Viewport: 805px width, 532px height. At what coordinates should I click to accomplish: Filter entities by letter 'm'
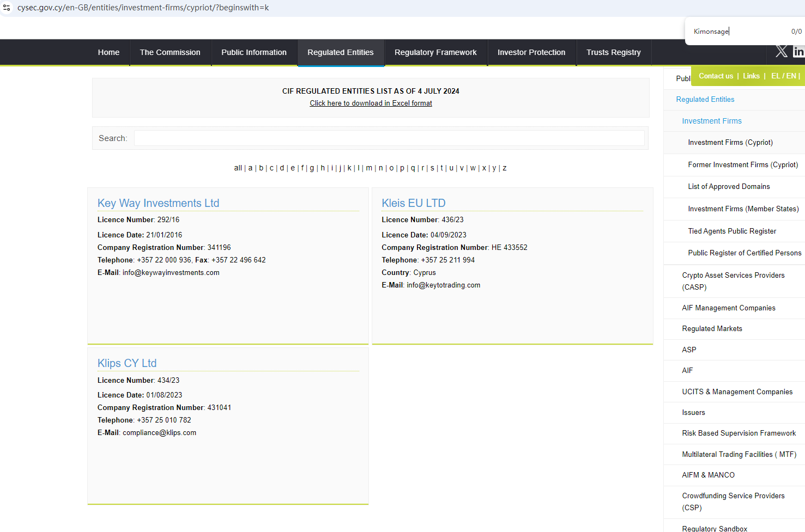pyautogui.click(x=369, y=168)
